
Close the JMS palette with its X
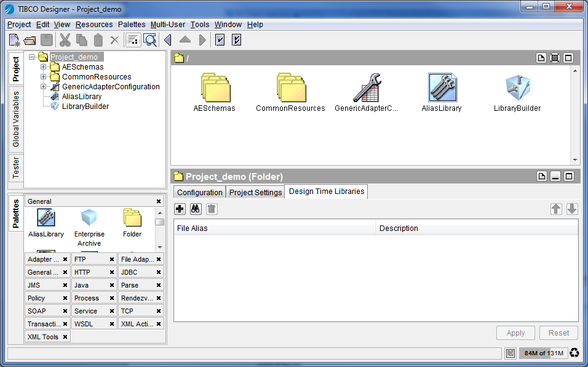[x=65, y=285]
